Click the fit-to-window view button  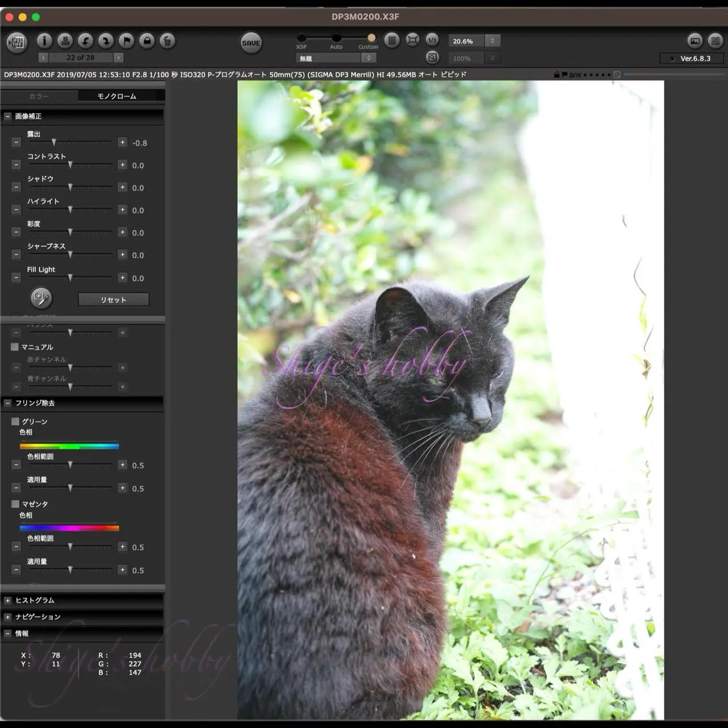click(412, 40)
